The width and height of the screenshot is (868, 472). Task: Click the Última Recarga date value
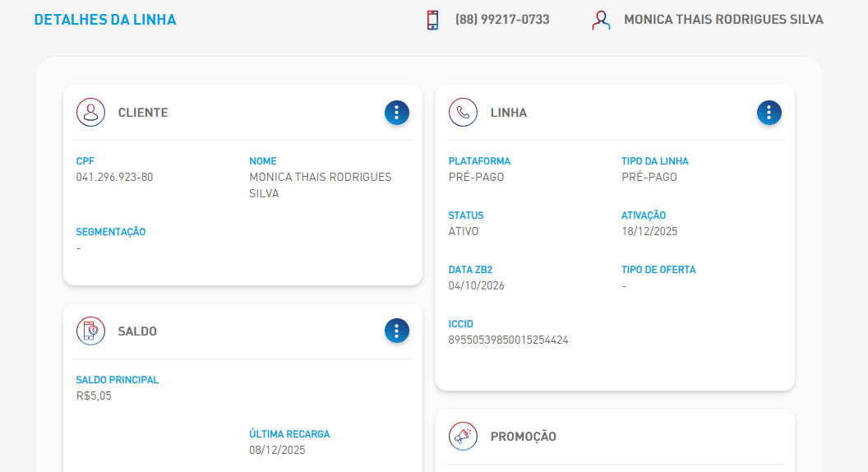[277, 451]
